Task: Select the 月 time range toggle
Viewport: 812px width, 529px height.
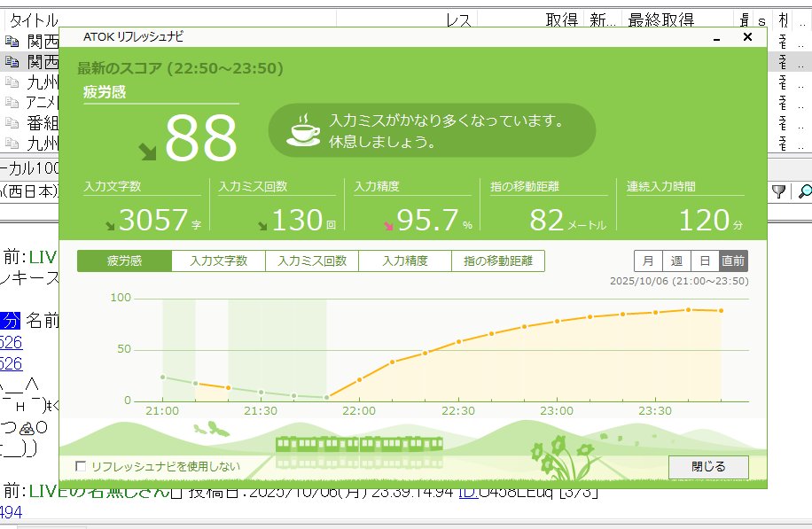Action: pyautogui.click(x=648, y=261)
